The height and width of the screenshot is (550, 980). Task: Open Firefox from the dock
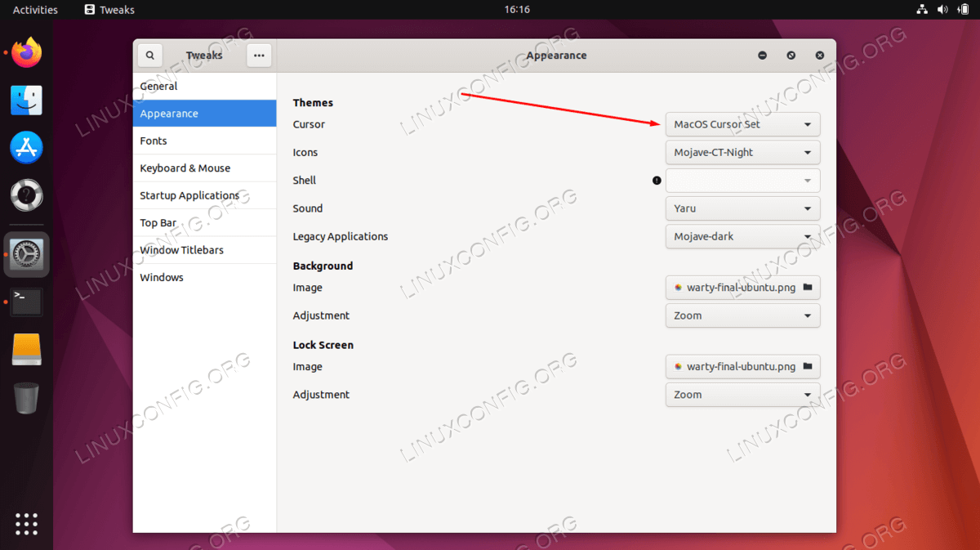tap(27, 54)
